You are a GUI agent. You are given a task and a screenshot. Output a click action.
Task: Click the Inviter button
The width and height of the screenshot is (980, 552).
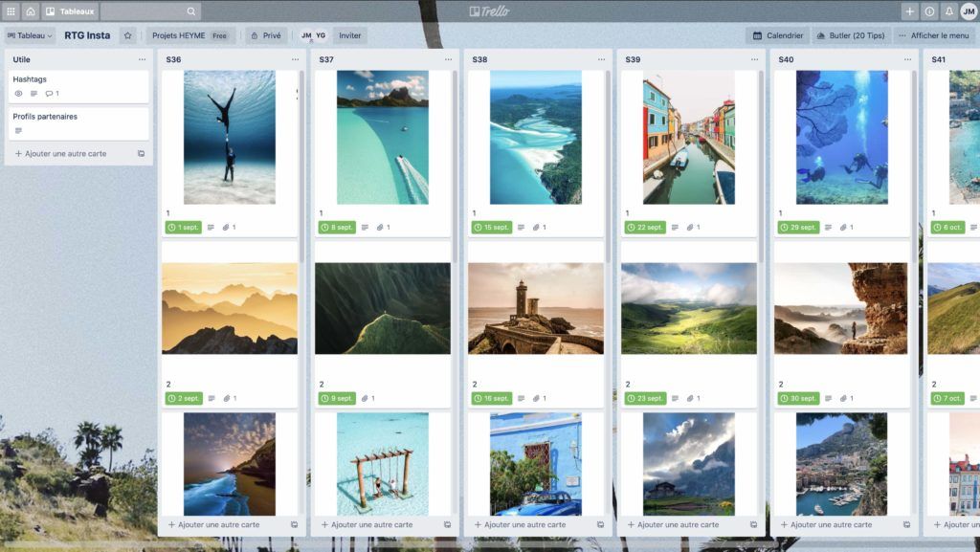(350, 35)
